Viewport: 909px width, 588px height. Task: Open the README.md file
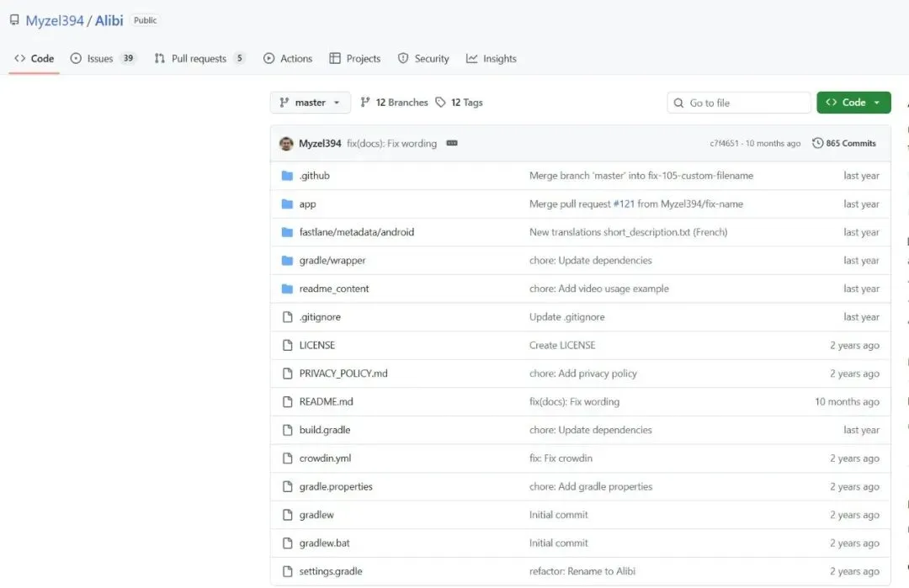[x=326, y=401]
